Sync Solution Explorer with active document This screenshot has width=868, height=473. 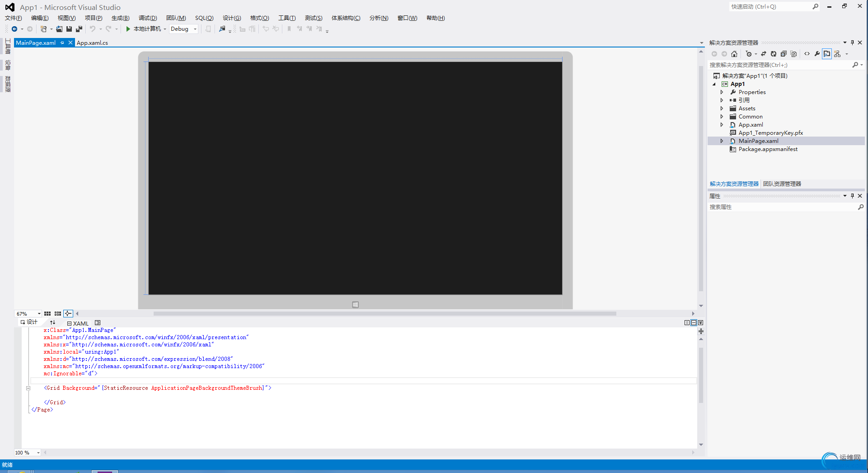pos(764,54)
